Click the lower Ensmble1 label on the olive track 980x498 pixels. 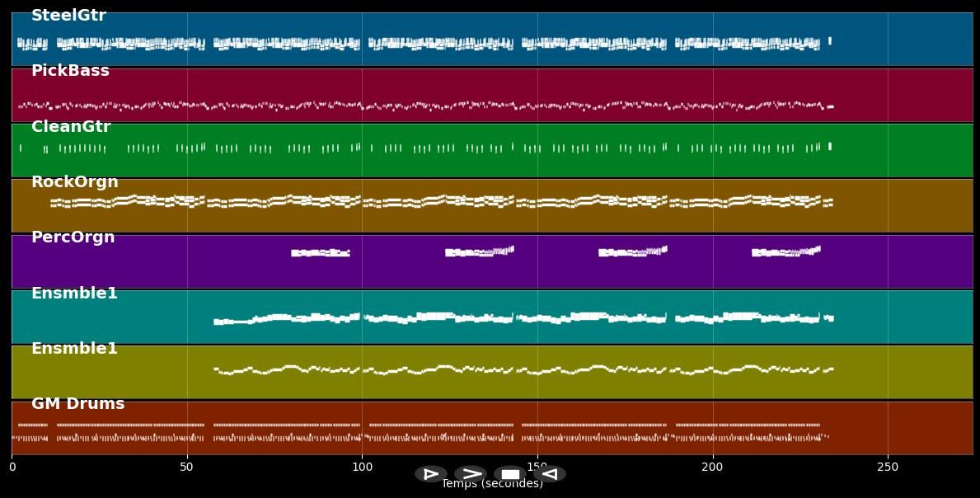tap(74, 349)
